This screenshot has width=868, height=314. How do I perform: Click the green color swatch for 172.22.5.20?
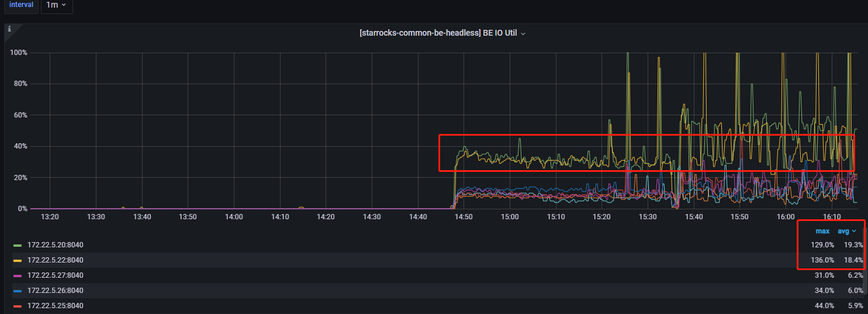click(x=18, y=245)
